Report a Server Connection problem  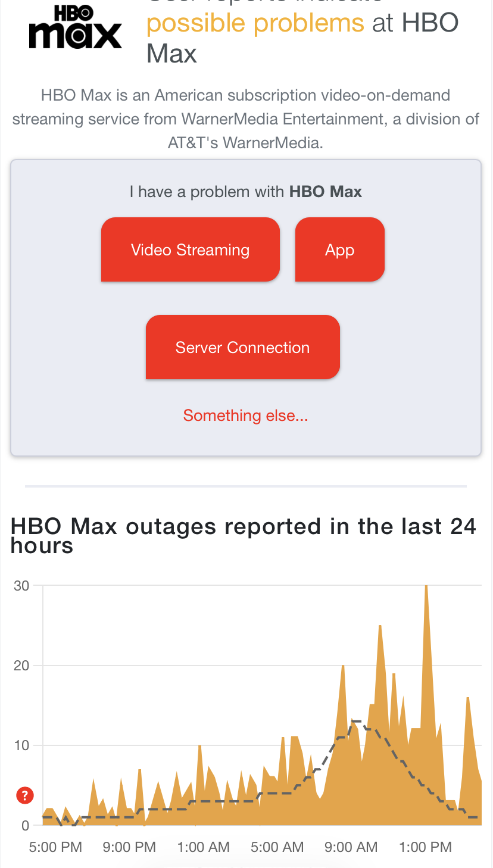click(x=242, y=348)
